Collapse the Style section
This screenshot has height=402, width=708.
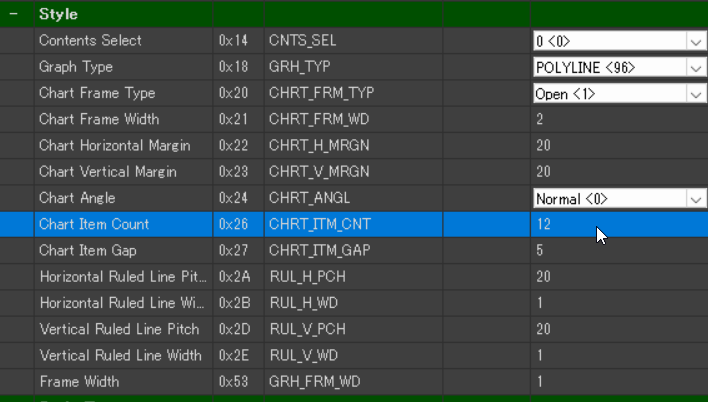(12, 15)
